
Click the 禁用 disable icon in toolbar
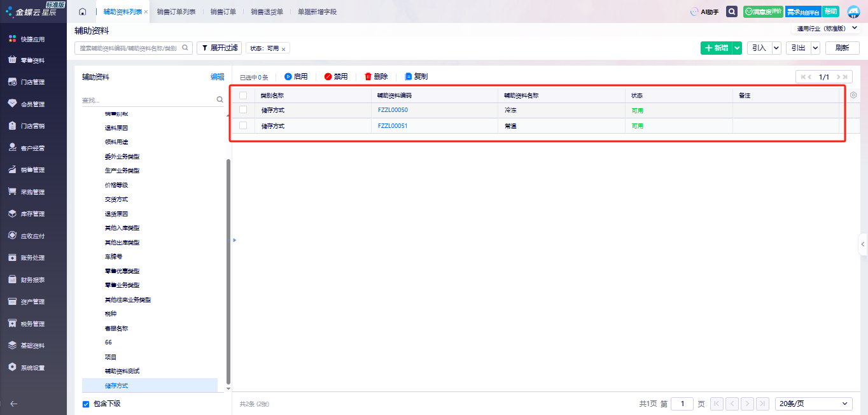(328, 76)
